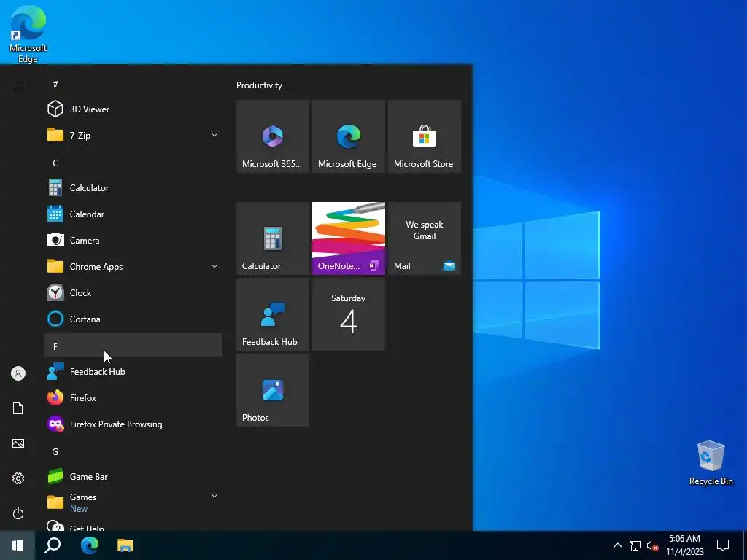The width and height of the screenshot is (747, 560).
Task: Click the G letter header
Action: click(x=133, y=451)
